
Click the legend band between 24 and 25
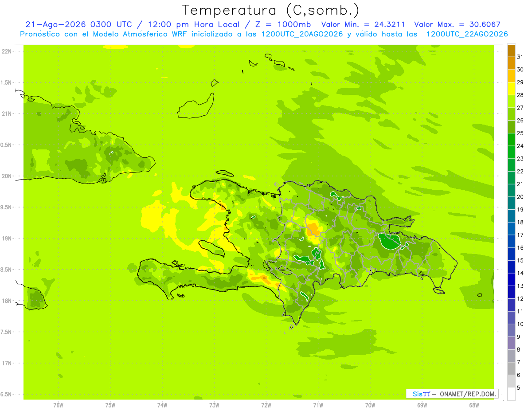tap(511, 139)
